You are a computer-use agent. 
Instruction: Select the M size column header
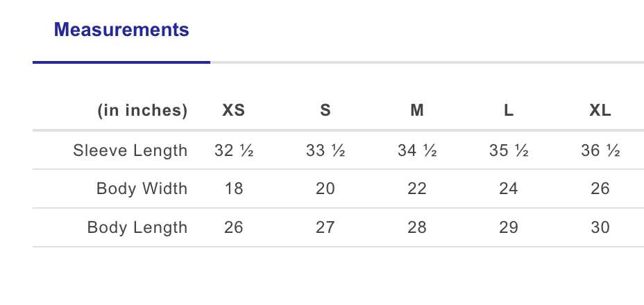point(417,110)
